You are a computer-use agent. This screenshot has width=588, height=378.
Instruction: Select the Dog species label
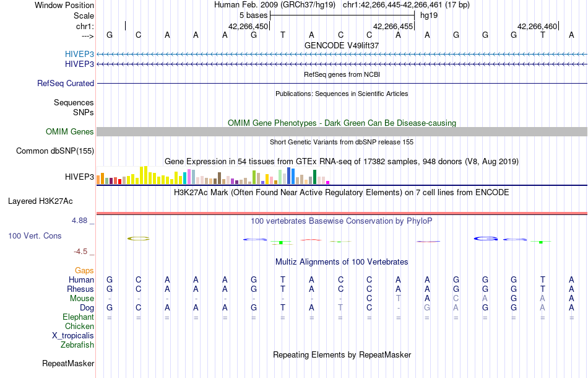coord(87,308)
